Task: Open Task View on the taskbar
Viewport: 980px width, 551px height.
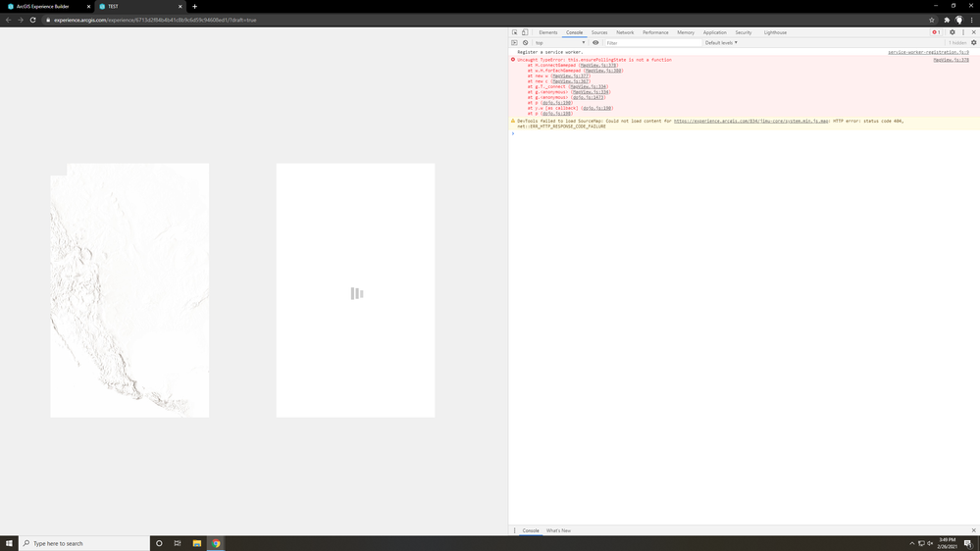Action: tap(178, 543)
